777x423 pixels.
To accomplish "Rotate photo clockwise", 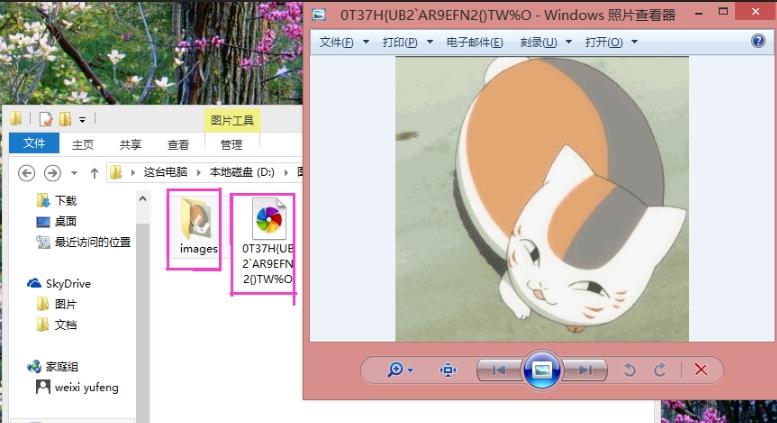I will pos(660,370).
